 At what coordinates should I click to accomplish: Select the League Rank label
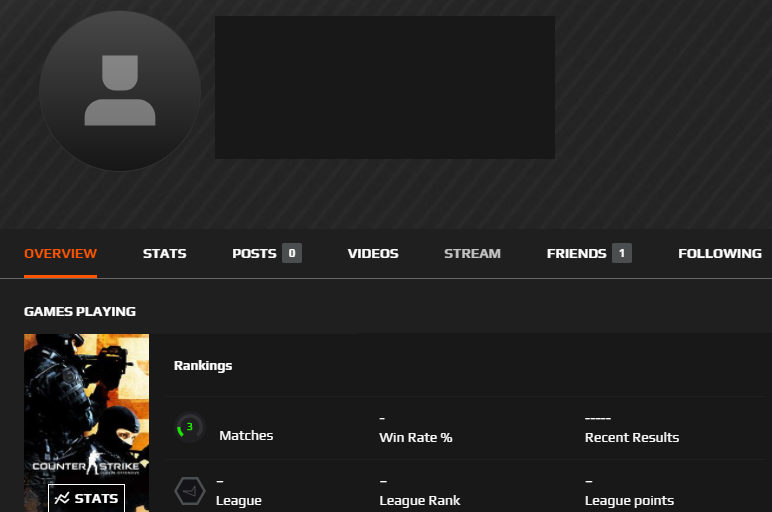419,501
